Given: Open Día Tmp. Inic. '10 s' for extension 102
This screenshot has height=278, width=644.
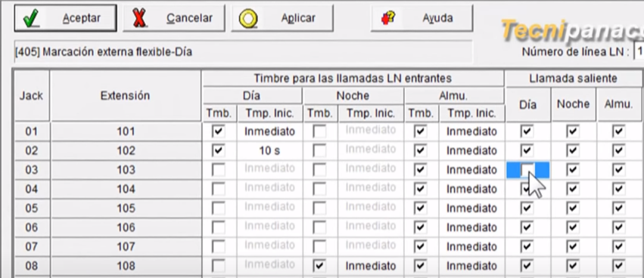Looking at the screenshot, I should click(x=269, y=151).
